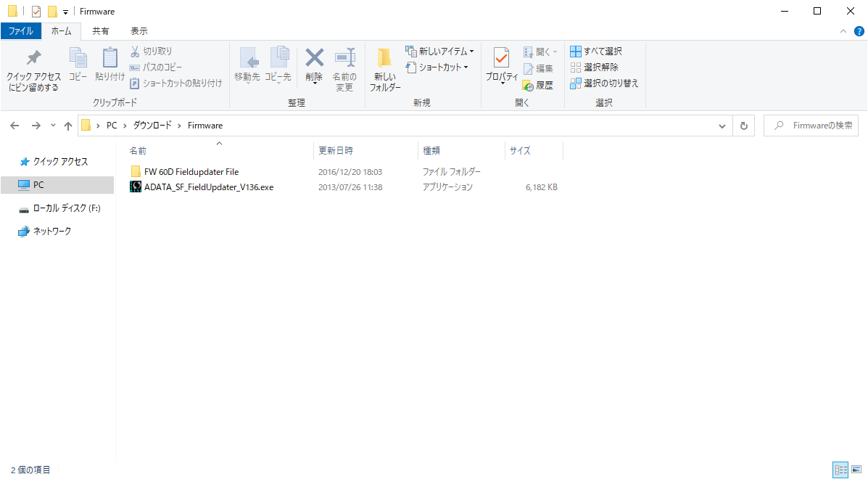This screenshot has width=868, height=479.
Task: Open the Copy to (コピー先) menu
Action: pos(278,65)
